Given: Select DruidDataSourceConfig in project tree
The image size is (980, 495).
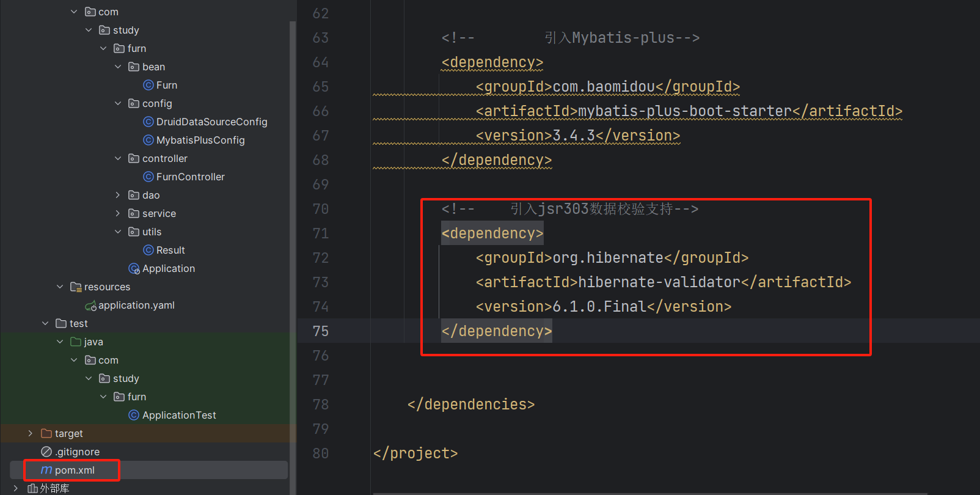Looking at the screenshot, I should pos(212,122).
